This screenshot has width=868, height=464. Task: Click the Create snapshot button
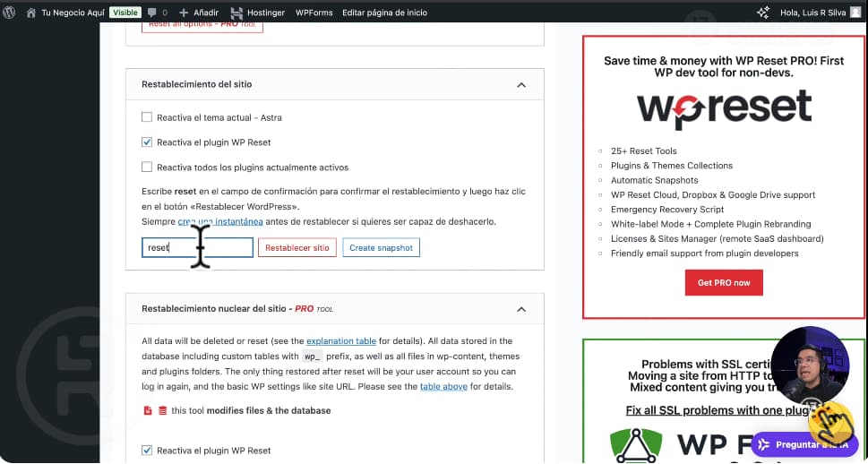coord(382,247)
